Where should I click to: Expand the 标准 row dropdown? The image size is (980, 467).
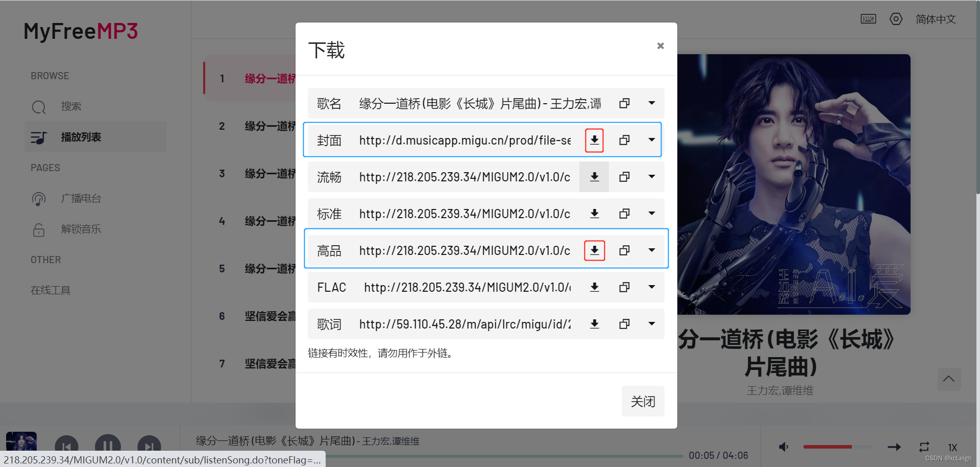pos(651,214)
